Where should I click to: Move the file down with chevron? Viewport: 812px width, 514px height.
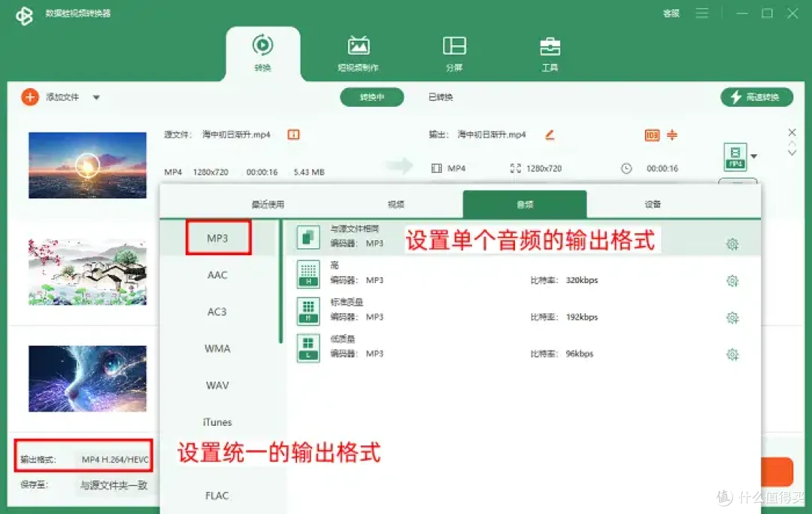[x=792, y=152]
